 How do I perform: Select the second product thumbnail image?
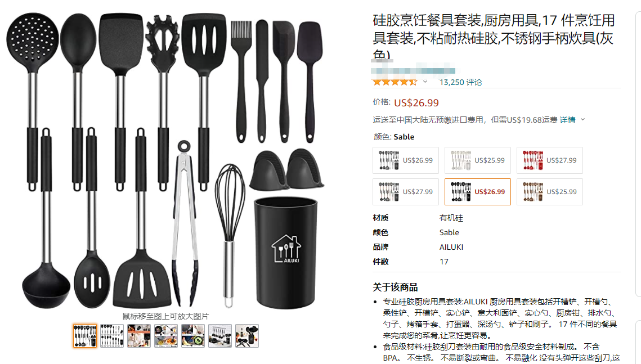click(112, 336)
